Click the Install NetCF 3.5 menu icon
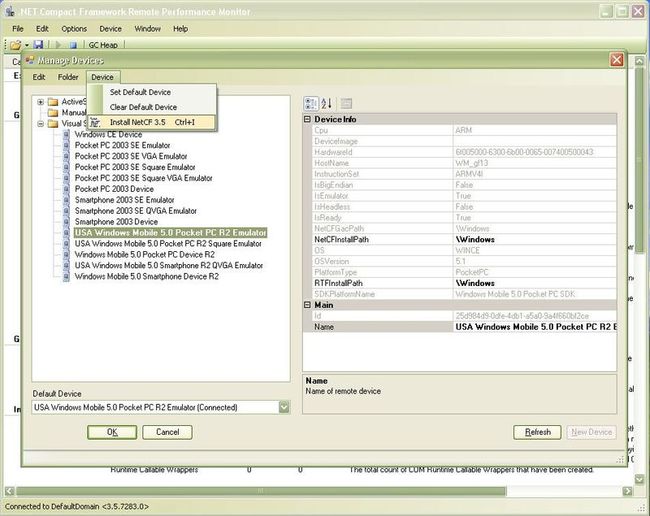Screen dimensions: 650x516 click(x=95, y=122)
